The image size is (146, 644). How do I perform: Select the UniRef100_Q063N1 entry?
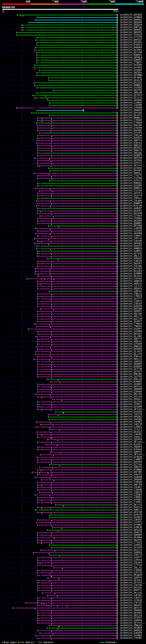tap(131, 419)
